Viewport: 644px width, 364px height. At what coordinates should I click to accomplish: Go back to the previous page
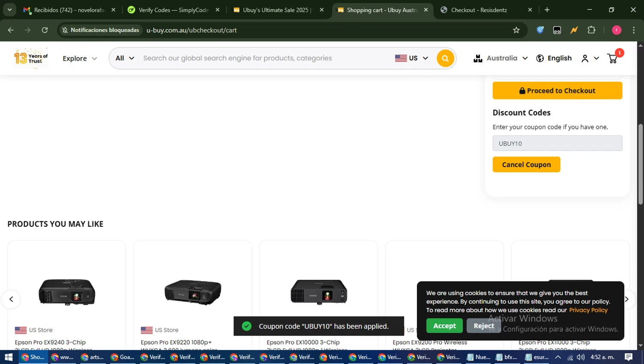tap(11, 30)
